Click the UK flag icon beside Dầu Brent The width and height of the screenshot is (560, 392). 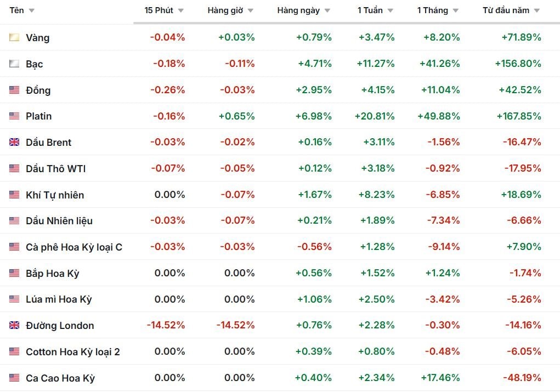click(x=14, y=143)
